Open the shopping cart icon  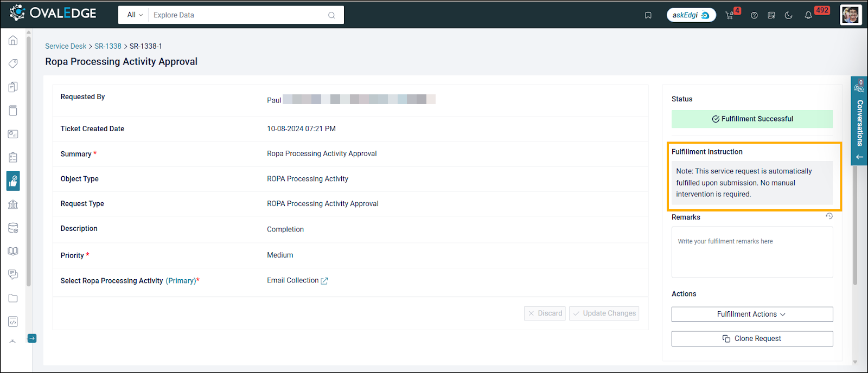point(730,15)
